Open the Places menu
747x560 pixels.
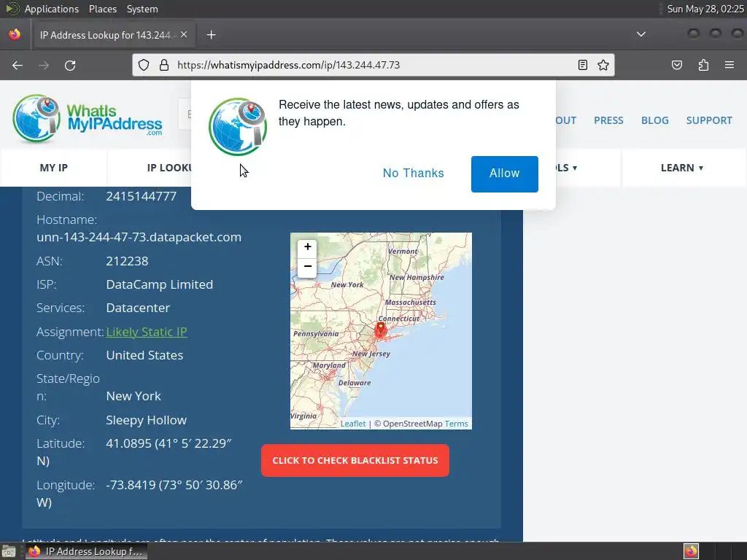coord(102,9)
